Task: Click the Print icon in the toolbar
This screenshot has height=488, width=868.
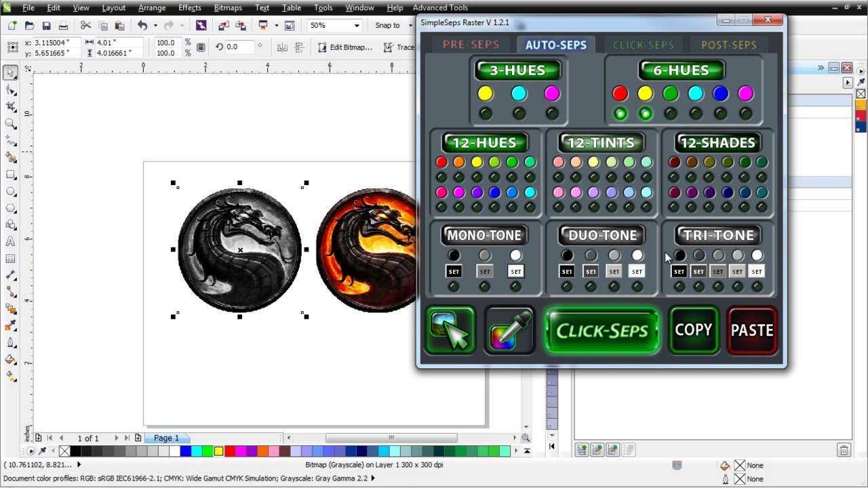Action: pyautogui.click(x=63, y=26)
